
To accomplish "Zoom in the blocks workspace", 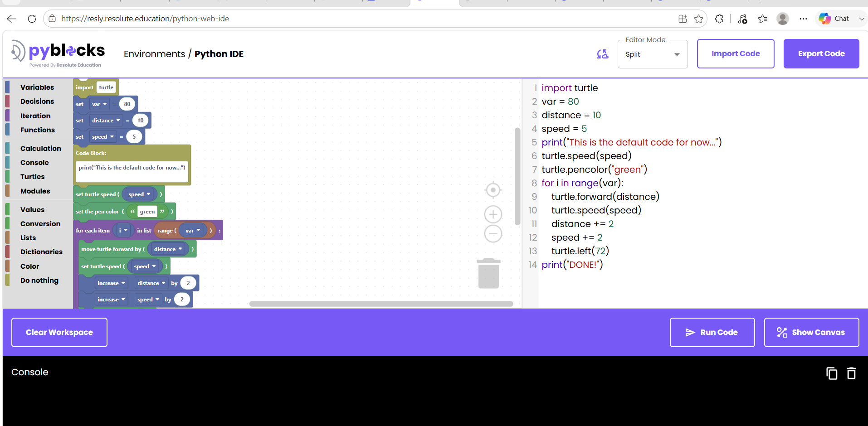I will (493, 214).
